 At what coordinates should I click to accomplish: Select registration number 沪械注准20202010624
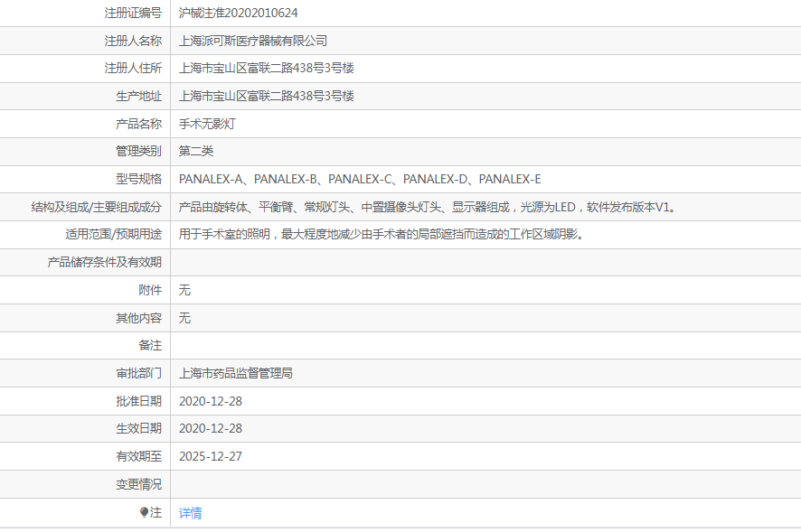point(238,13)
